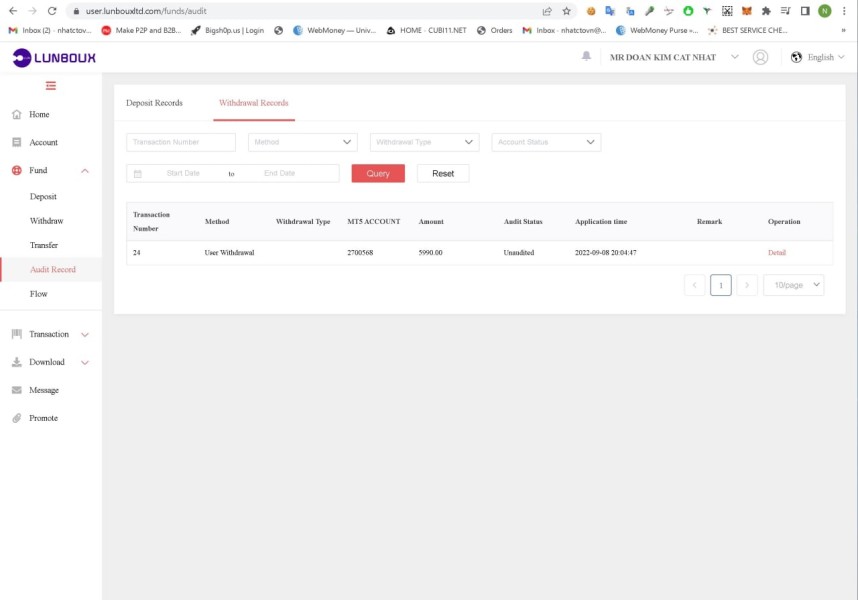Click the Transaction Number input field
Viewport: 858px width, 600px height.
coord(181,142)
